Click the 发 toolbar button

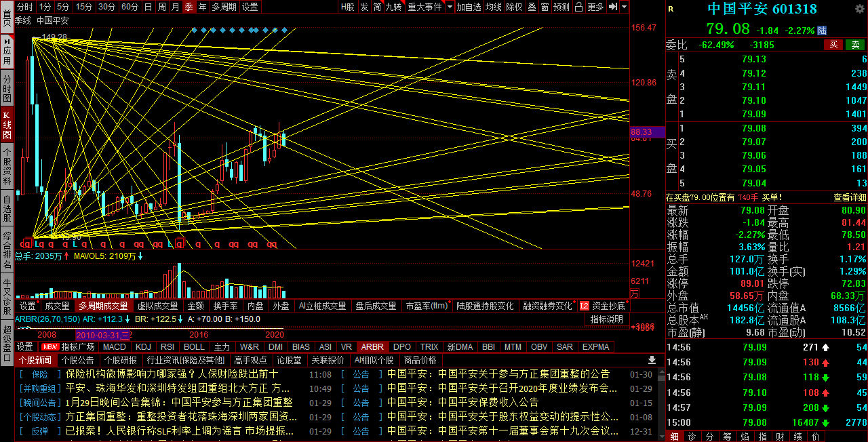[x=364, y=7]
